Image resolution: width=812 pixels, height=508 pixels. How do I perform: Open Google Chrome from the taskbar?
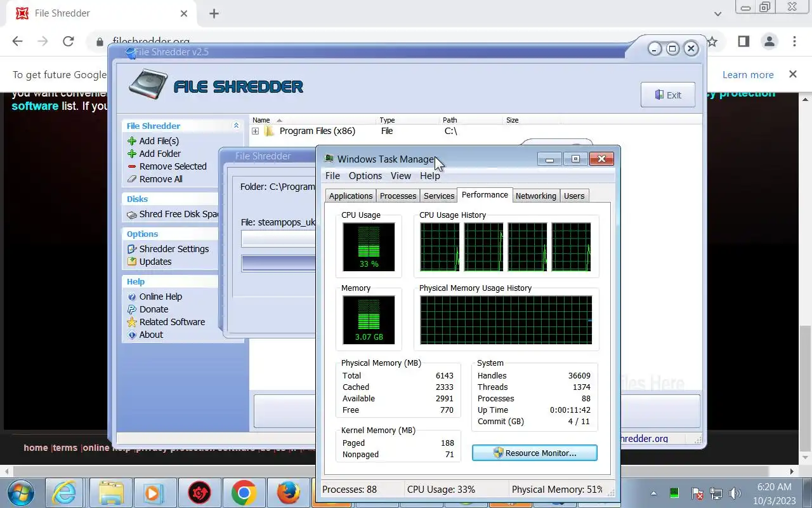click(x=243, y=493)
